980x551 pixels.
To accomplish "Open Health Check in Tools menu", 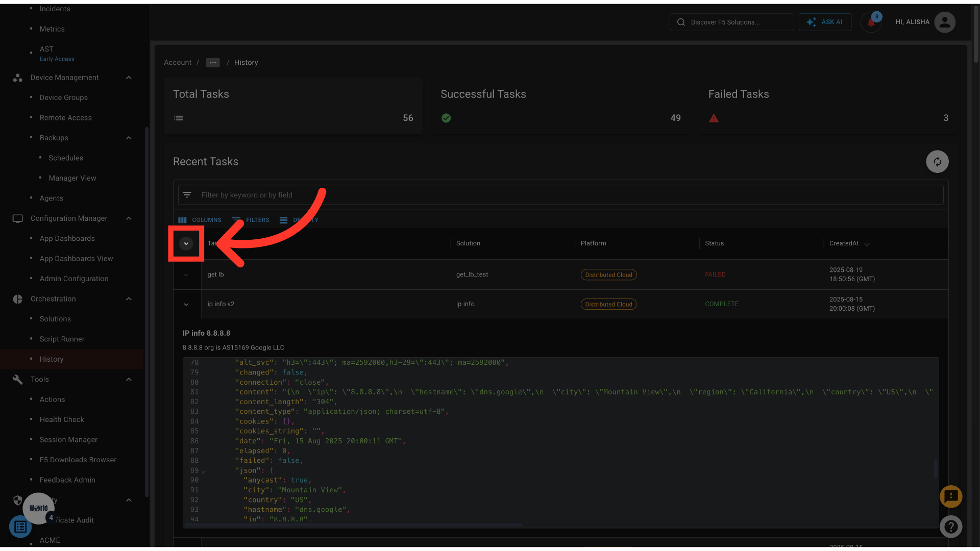I will (x=62, y=419).
